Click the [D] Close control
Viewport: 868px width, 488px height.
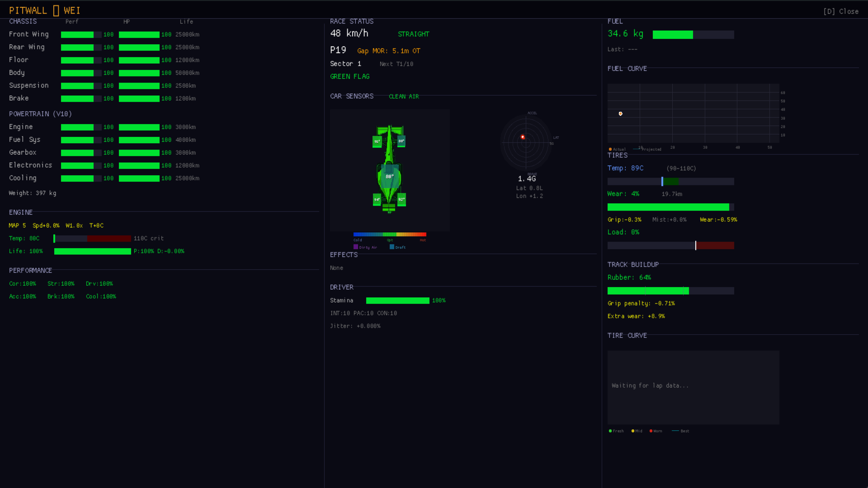[x=841, y=11]
